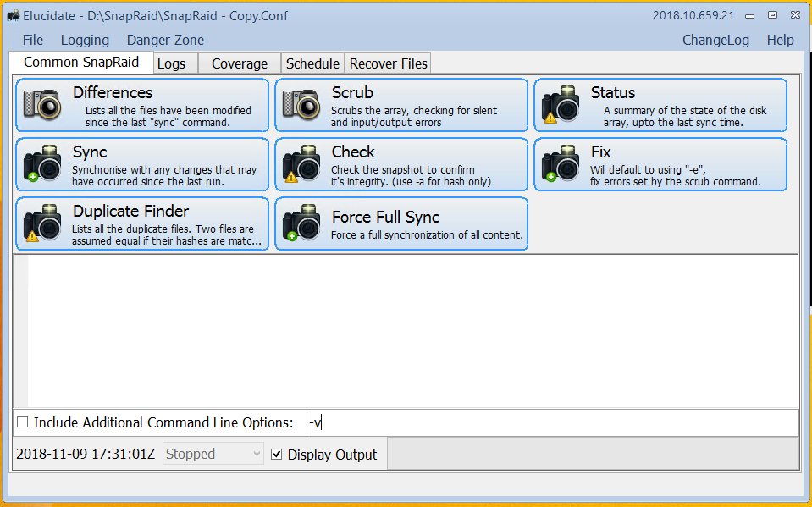
Task: Click the Duplicate Finder camera icon
Action: coord(42,223)
